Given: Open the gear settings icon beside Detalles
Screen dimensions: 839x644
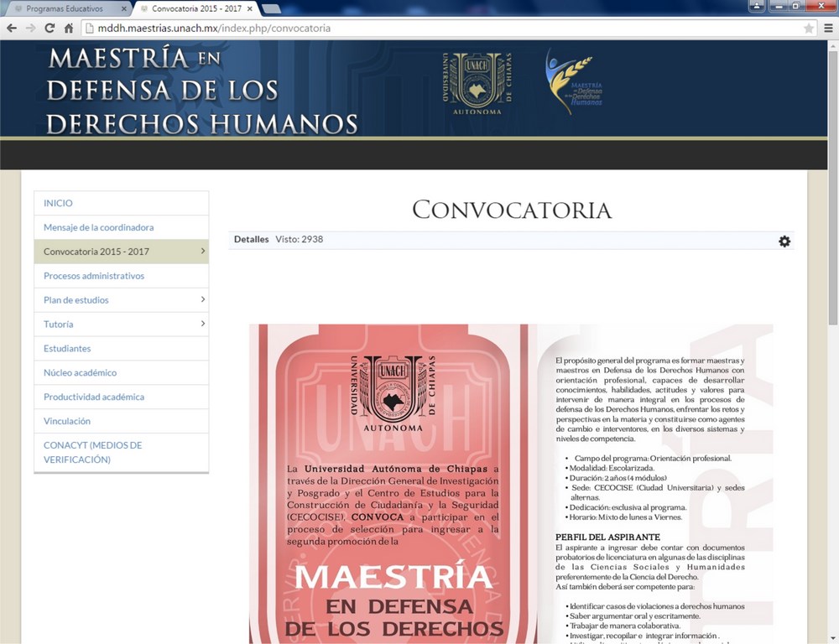Looking at the screenshot, I should 784,241.
